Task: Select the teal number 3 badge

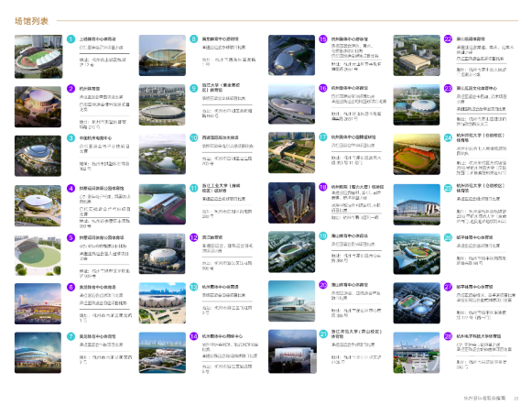Action: tap(71, 137)
